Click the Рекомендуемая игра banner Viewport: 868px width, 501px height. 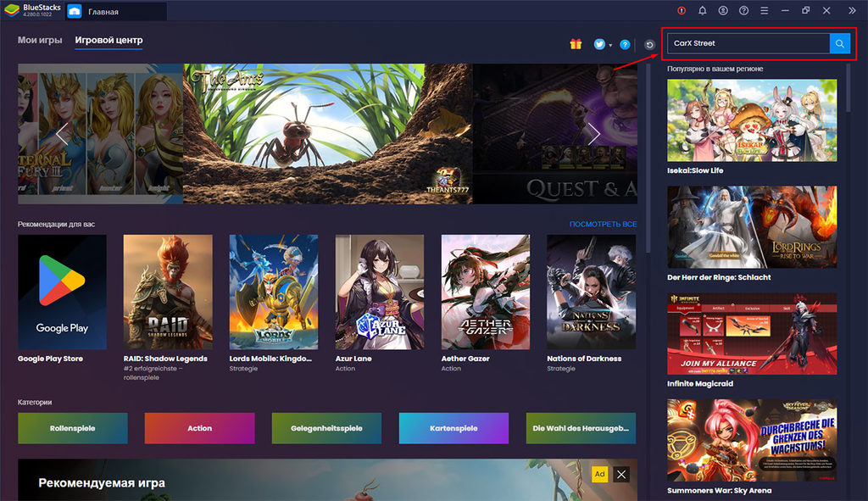pyautogui.click(x=327, y=480)
